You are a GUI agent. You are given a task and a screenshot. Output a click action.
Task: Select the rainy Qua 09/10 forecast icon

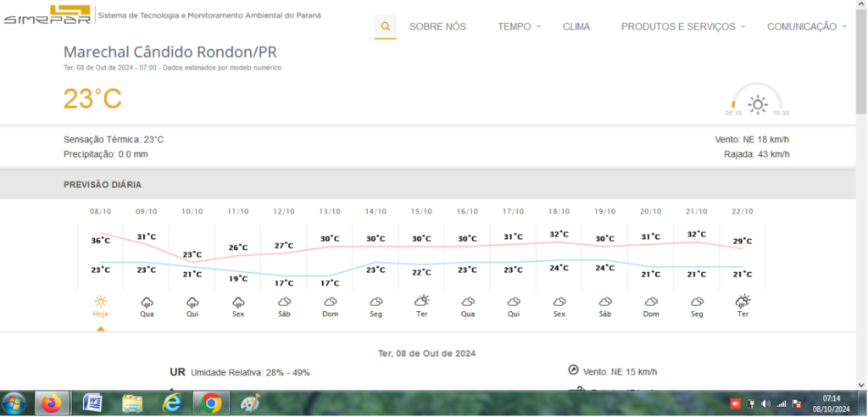pyautogui.click(x=147, y=303)
